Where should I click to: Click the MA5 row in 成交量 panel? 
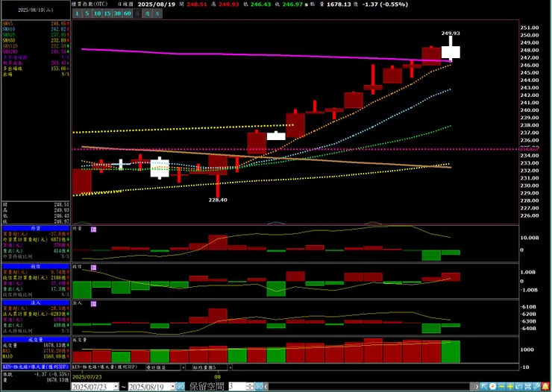tap(36, 351)
